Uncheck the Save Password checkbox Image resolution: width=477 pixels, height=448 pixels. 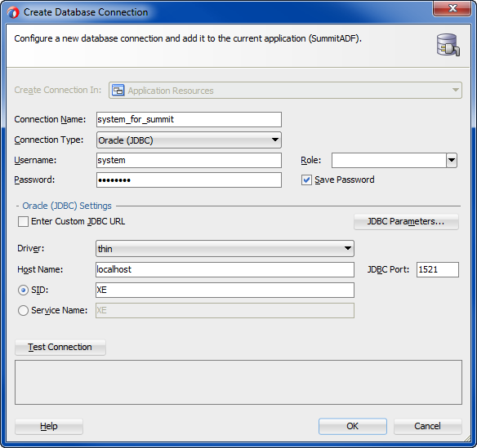(306, 180)
